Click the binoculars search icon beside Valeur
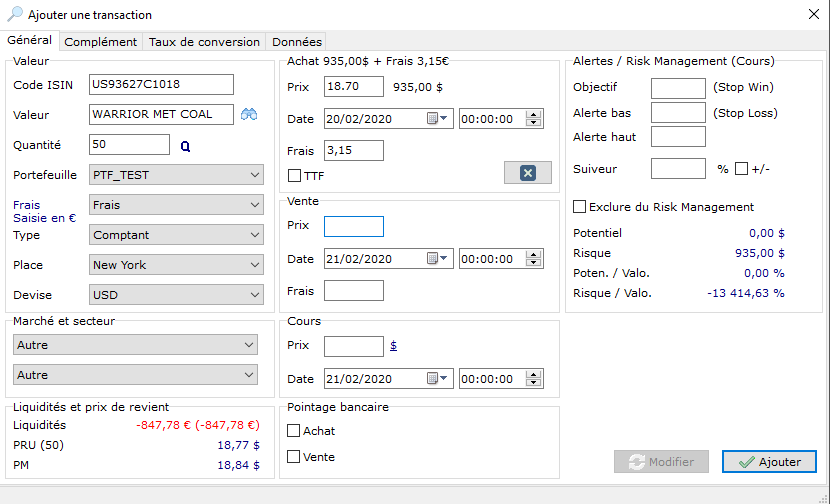830x504 pixels. pyautogui.click(x=249, y=114)
